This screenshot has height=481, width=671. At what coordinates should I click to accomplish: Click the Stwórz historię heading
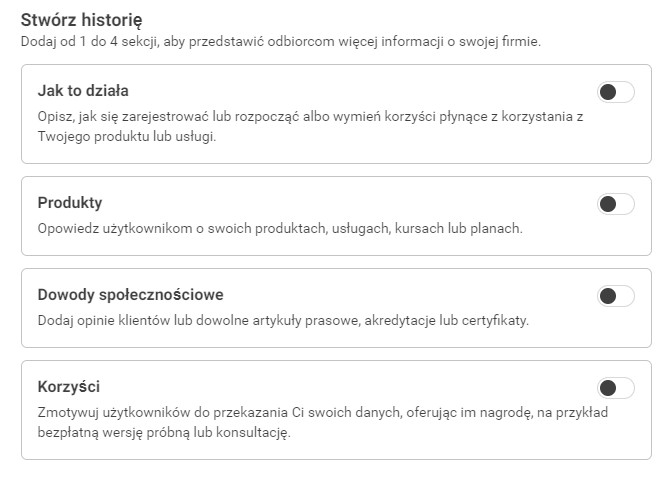[81, 20]
